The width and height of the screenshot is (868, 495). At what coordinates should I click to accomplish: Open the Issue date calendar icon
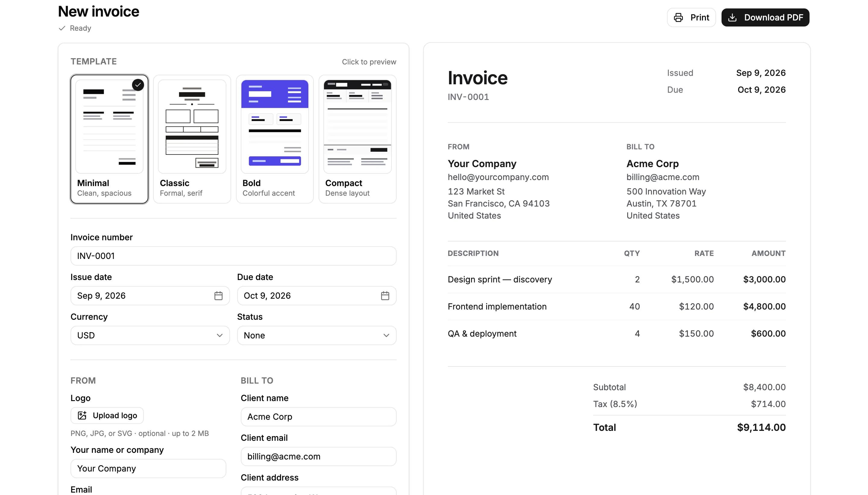pyautogui.click(x=219, y=296)
